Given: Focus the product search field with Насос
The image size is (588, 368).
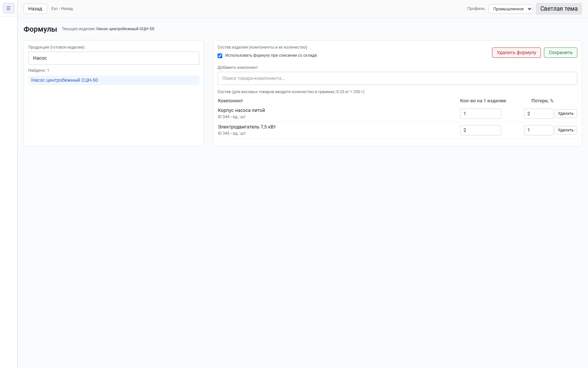Looking at the screenshot, I should point(114,58).
